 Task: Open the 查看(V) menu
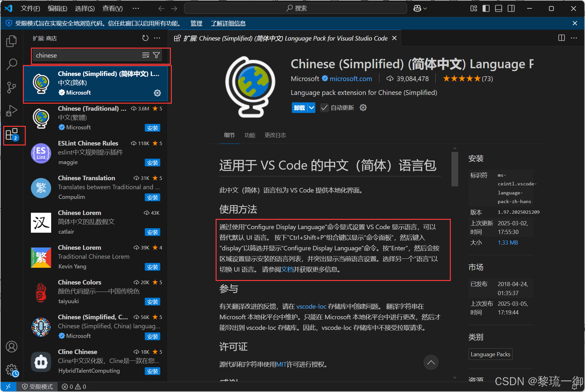tap(112, 9)
